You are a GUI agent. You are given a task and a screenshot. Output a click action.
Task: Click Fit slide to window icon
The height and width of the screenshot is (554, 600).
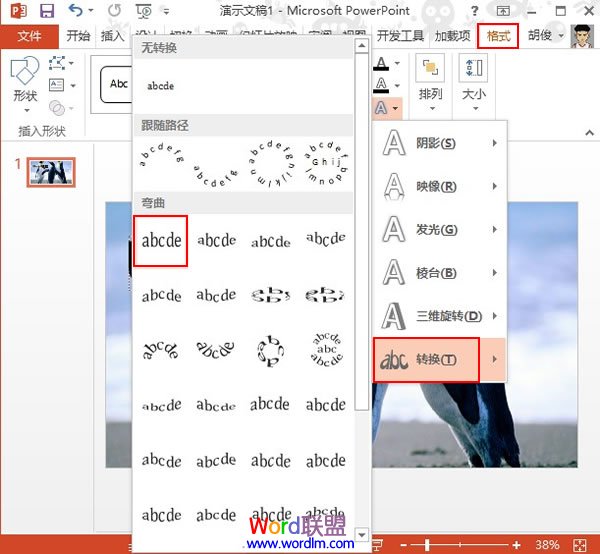pyautogui.click(x=580, y=545)
